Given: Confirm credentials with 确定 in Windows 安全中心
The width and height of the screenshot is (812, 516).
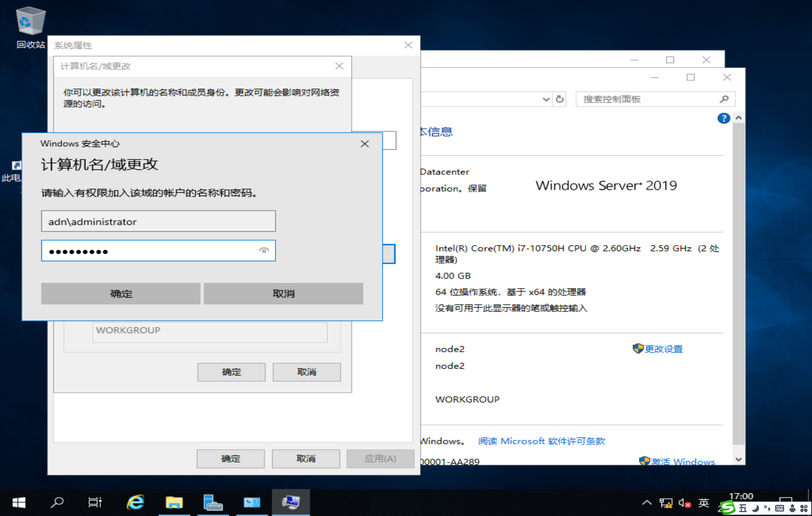Looking at the screenshot, I should [120, 294].
